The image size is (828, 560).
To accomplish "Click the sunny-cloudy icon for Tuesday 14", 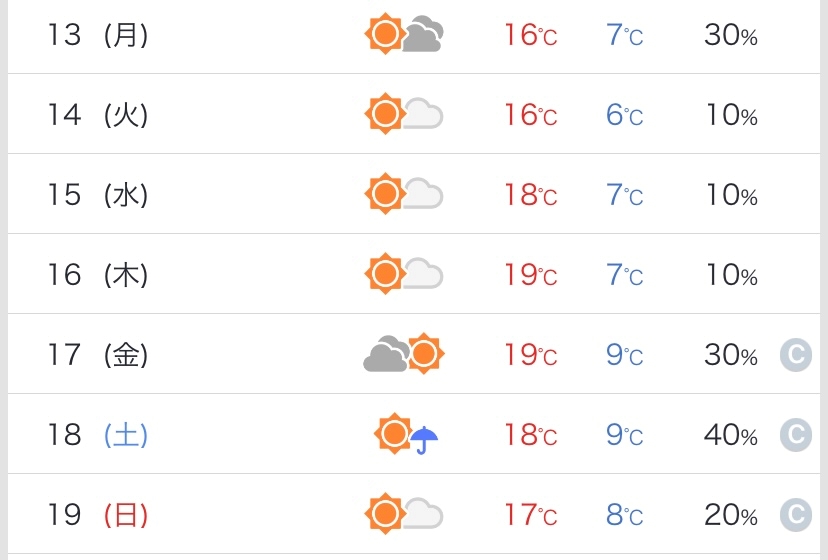I will tap(404, 114).
